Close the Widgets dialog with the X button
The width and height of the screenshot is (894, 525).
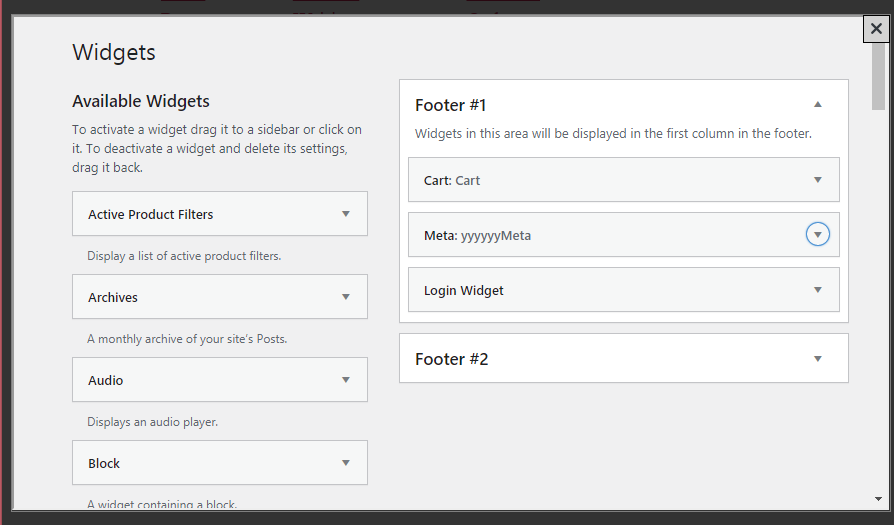click(x=876, y=30)
